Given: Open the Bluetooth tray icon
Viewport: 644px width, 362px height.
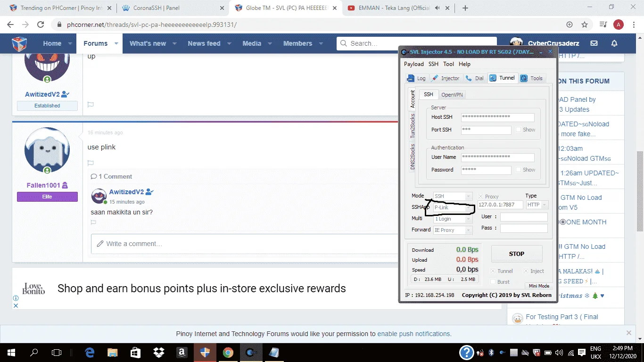Looking at the screenshot, I should (490, 352).
